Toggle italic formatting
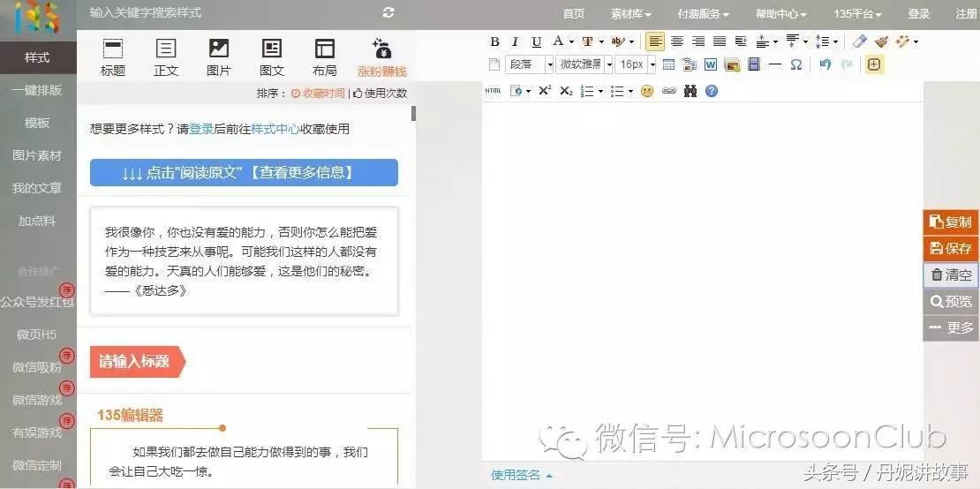The height and width of the screenshot is (489, 980). coord(515,41)
